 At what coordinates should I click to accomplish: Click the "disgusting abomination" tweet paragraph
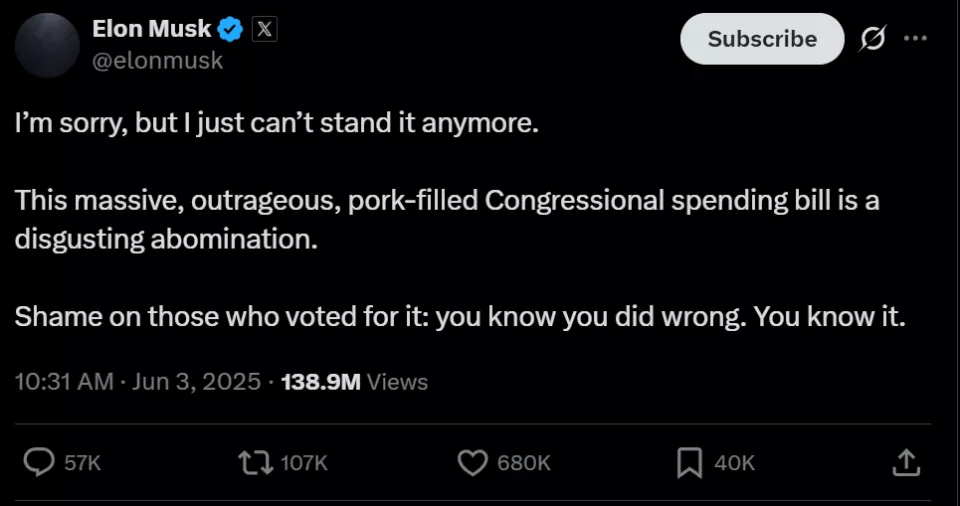coord(447,219)
